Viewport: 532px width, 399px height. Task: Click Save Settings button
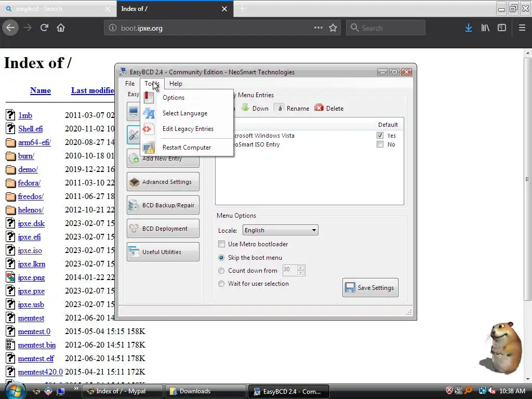370,288
